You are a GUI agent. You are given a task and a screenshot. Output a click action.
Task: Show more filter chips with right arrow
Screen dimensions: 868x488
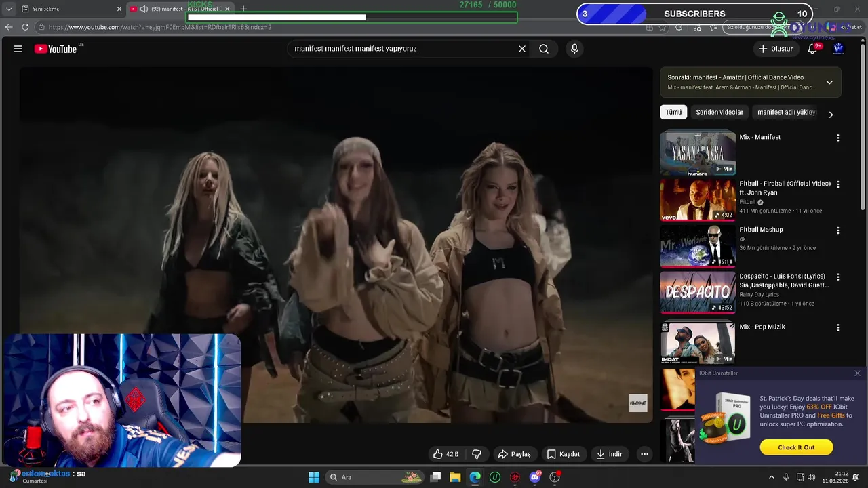[831, 114]
